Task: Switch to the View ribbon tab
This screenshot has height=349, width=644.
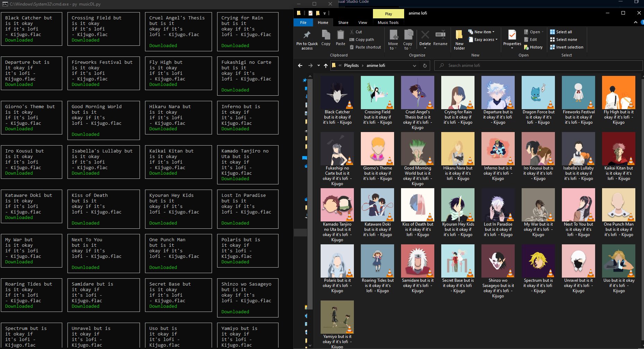Action: (x=363, y=23)
